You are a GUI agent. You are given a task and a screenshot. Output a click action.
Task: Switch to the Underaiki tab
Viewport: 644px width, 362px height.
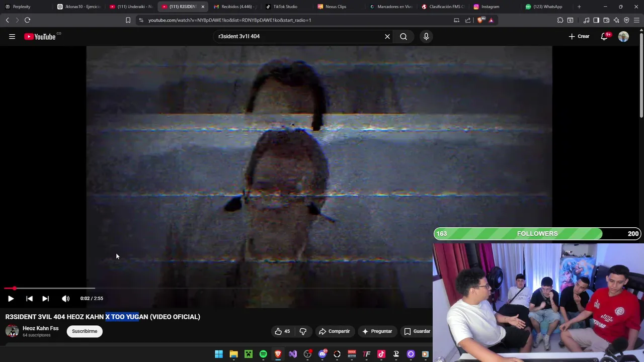(x=131, y=7)
